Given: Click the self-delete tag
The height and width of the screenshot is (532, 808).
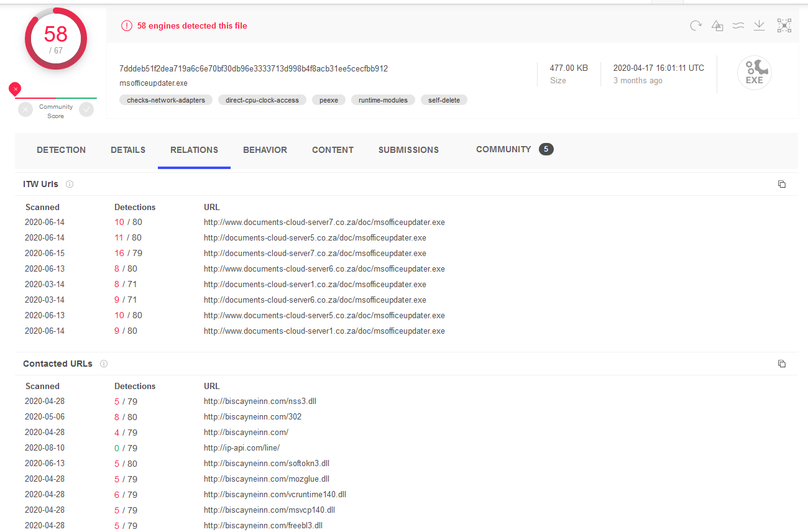Looking at the screenshot, I should tap(444, 99).
